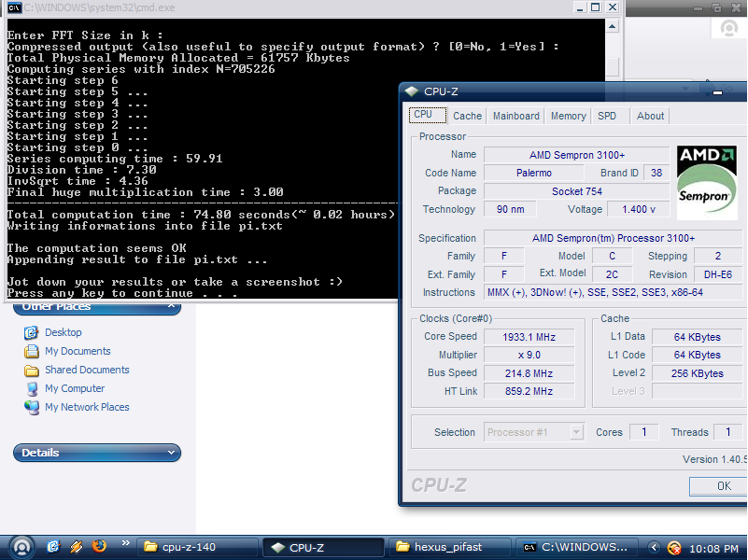Switch to the Mainboard tab
Image resolution: width=748 pixels, height=560 pixels.
coord(516,116)
